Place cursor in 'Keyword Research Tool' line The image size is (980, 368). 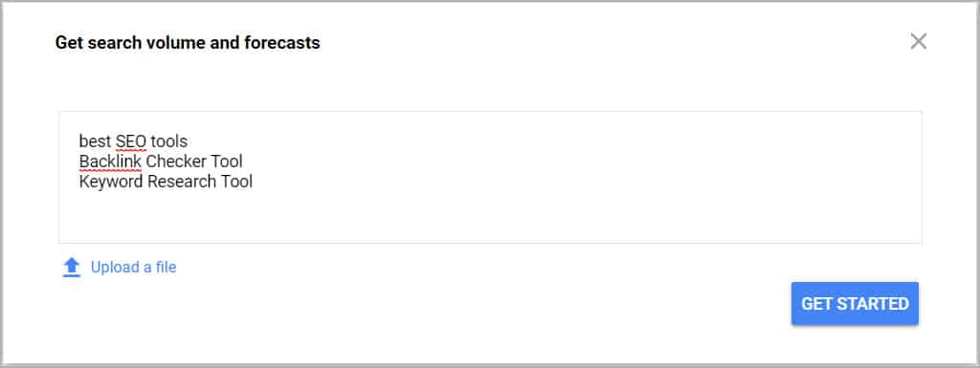pyautogui.click(x=166, y=183)
